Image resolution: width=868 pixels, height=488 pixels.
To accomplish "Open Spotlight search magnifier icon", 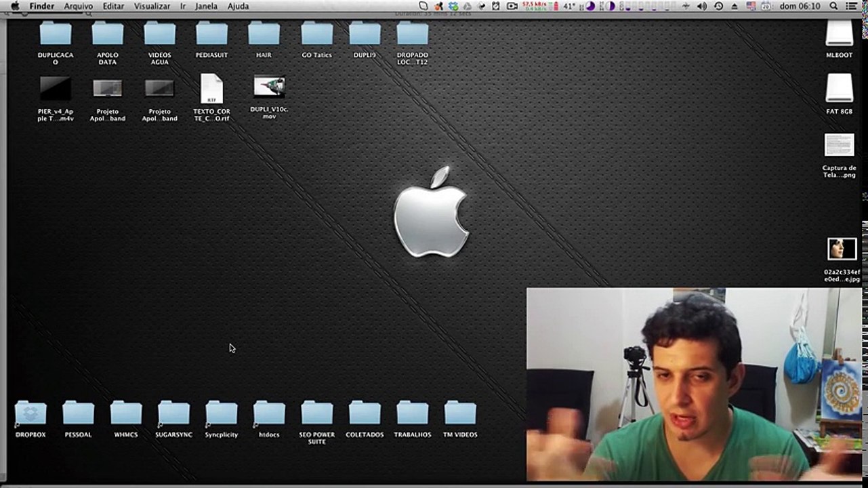I will (x=833, y=6).
